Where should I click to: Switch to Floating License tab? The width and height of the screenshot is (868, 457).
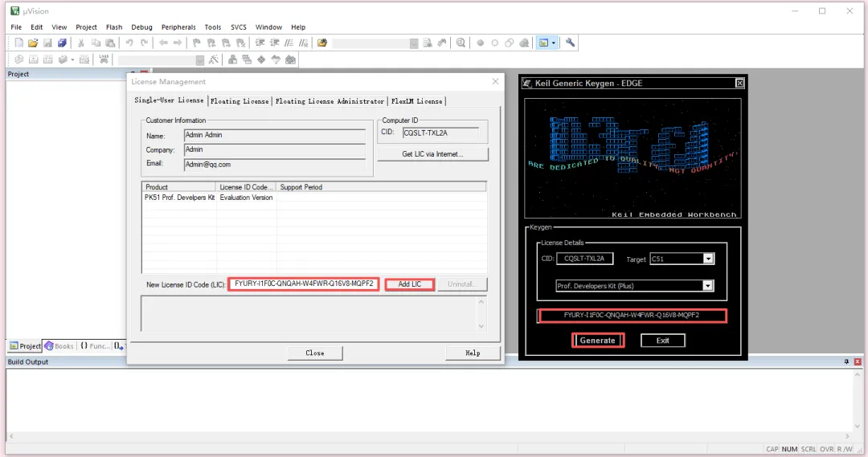[240, 101]
